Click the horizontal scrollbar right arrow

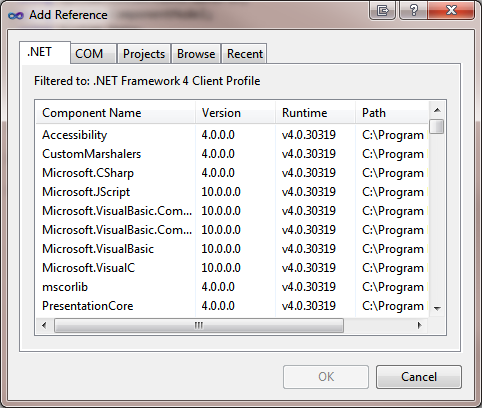[x=420, y=325]
